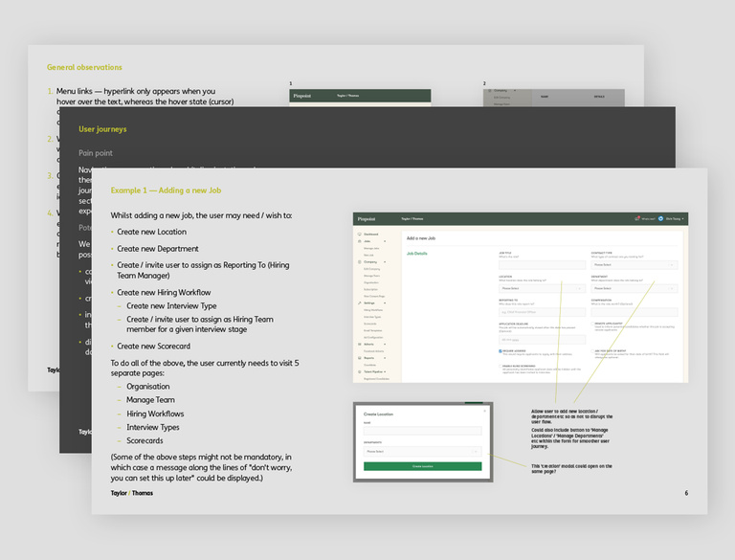Tick the Remote Applicants checkbox

592,324
